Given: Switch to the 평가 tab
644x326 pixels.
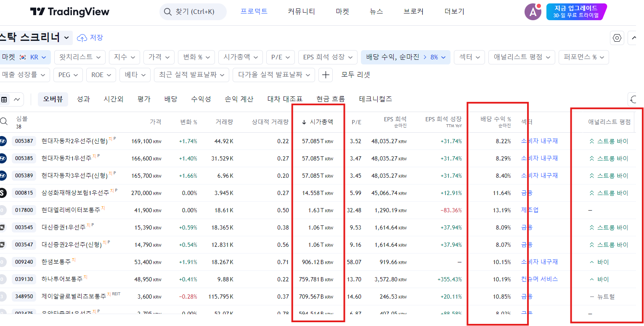Looking at the screenshot, I should tap(144, 99).
